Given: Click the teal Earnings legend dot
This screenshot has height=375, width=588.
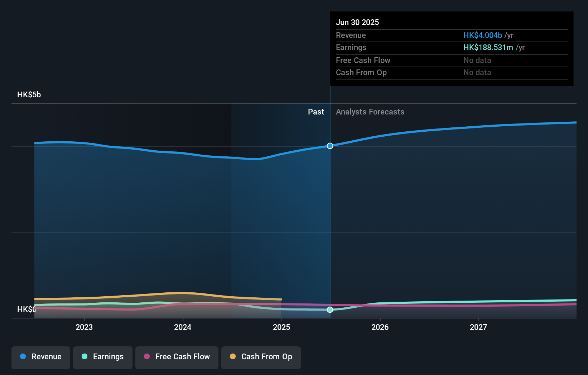Looking at the screenshot, I should [85, 357].
